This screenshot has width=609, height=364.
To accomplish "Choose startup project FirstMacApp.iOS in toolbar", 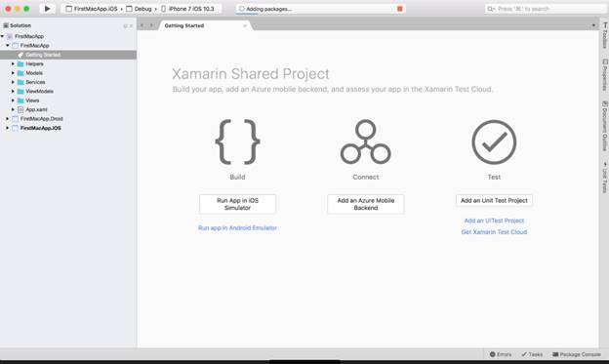I will pos(92,9).
